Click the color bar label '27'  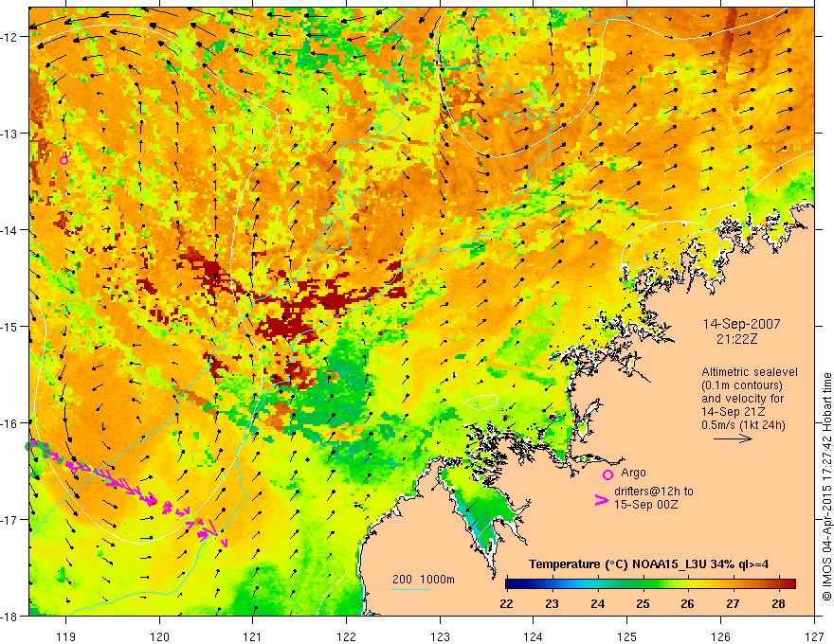pyautogui.click(x=733, y=603)
